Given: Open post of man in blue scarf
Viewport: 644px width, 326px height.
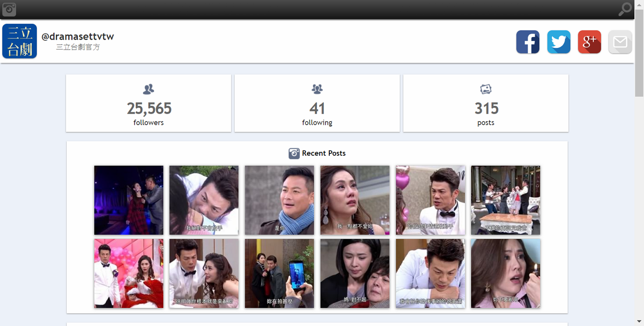Looking at the screenshot, I should pyautogui.click(x=279, y=200).
